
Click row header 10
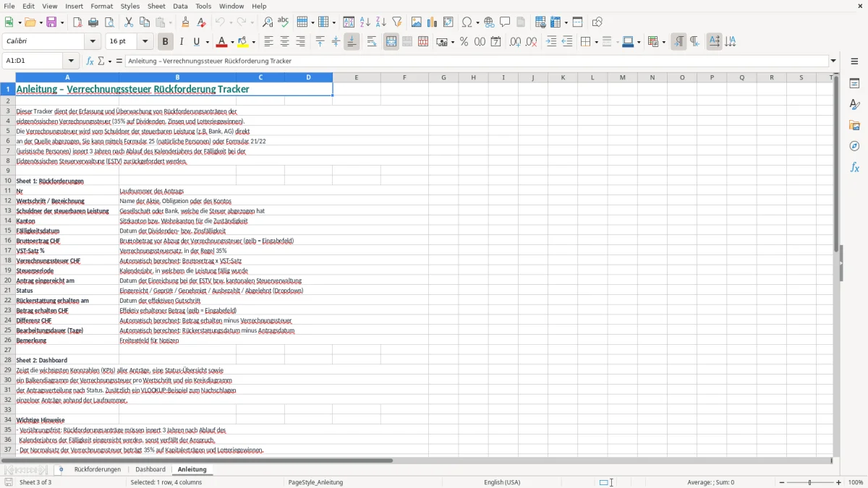click(8, 181)
